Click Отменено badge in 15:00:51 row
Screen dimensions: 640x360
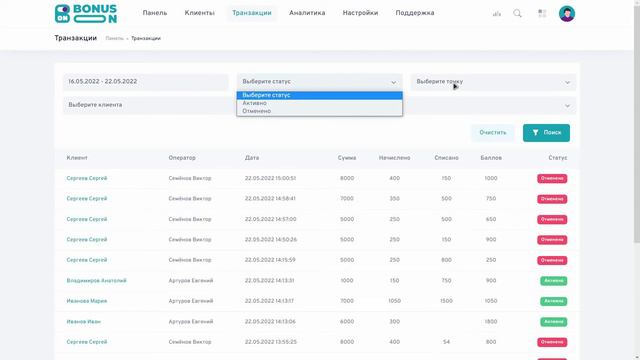click(x=552, y=178)
